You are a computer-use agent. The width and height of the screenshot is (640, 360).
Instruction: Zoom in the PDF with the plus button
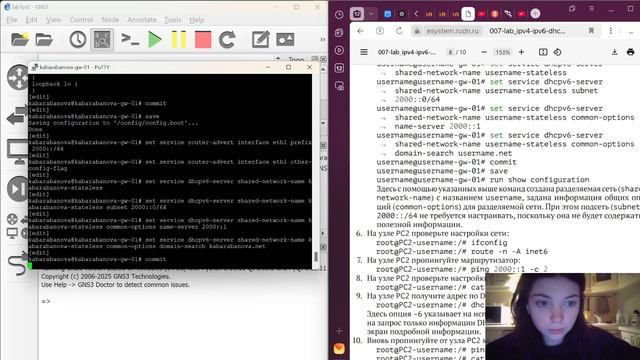521,52
